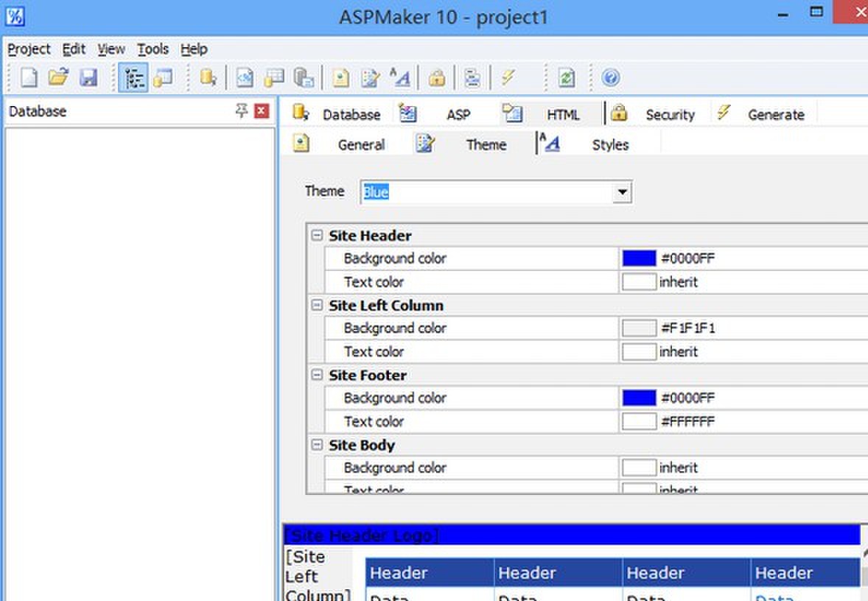Click Site Body background color swatch
The width and height of the screenshot is (868, 601).
pos(639,468)
